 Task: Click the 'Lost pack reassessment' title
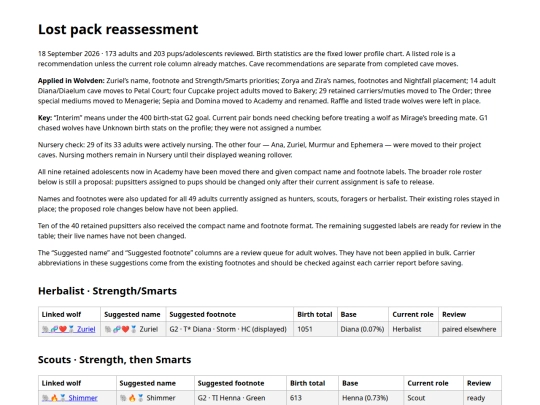point(118,29)
